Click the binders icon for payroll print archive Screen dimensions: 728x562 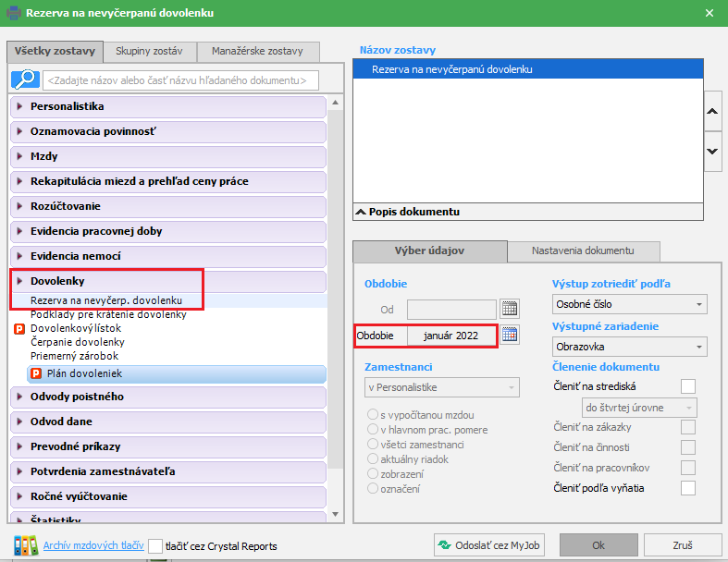pos(26,545)
